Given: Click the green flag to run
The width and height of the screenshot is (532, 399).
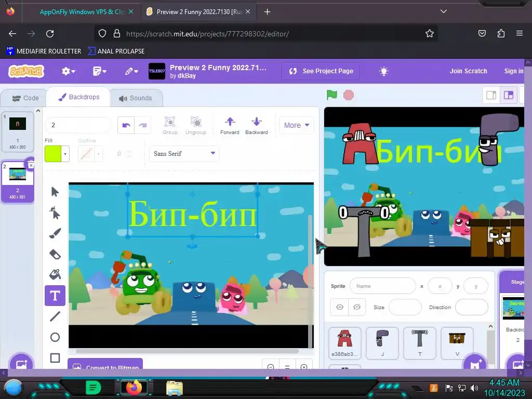Looking at the screenshot, I should pos(332,95).
